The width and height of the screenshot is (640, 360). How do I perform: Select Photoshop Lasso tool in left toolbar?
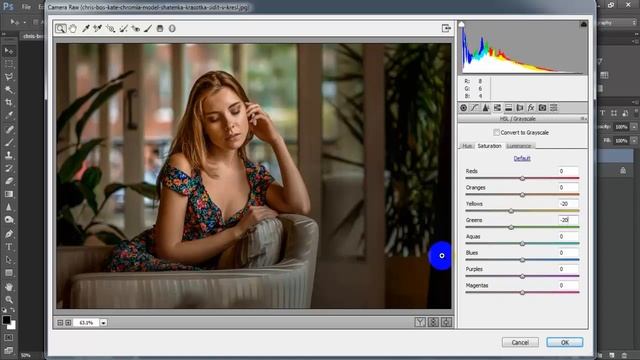[9, 77]
